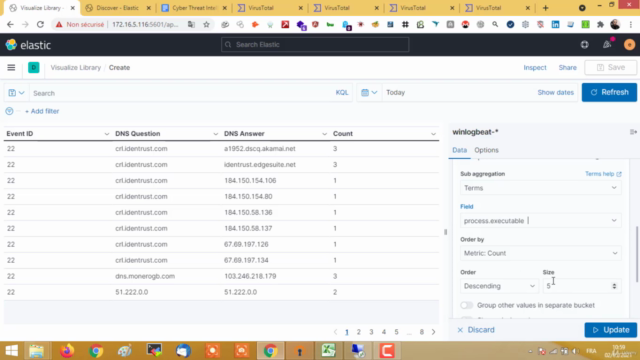Go to next page of table

click(433, 332)
